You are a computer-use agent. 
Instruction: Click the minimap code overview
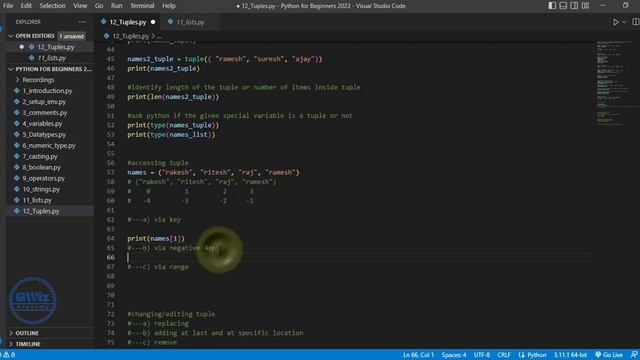click(613, 84)
